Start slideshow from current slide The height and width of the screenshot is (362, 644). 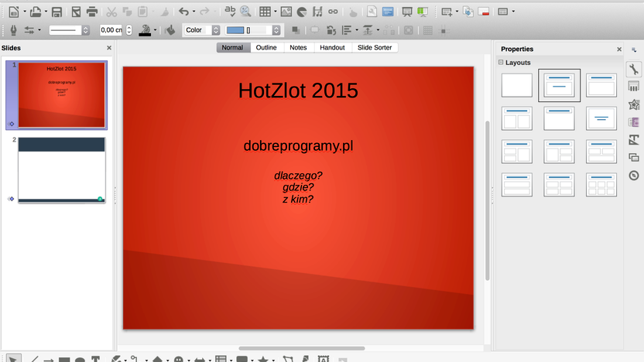[423, 12]
